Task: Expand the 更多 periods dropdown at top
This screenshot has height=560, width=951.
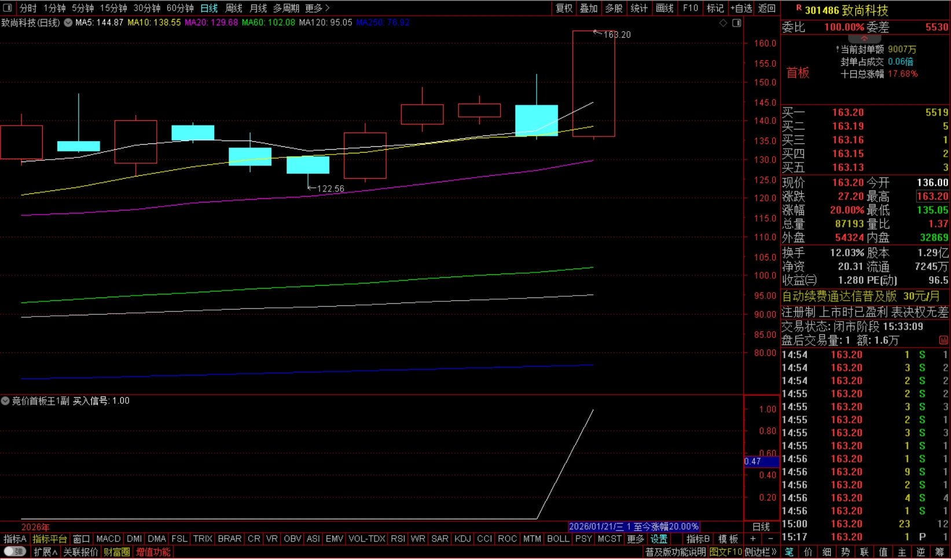Action: click(317, 8)
